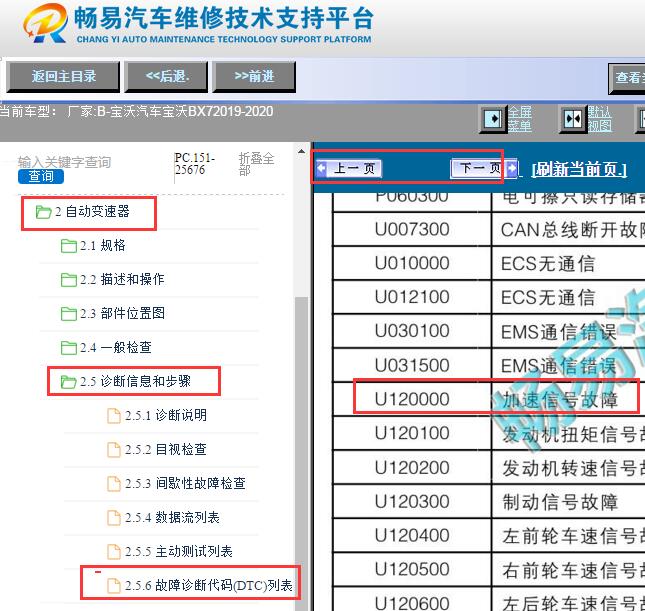
Task: Click the 默认视图 default view icon
Action: click(573, 119)
